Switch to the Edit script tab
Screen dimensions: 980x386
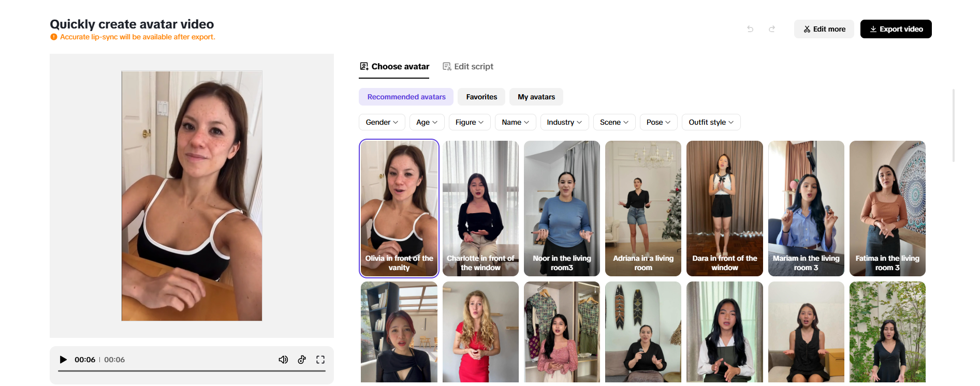(468, 67)
